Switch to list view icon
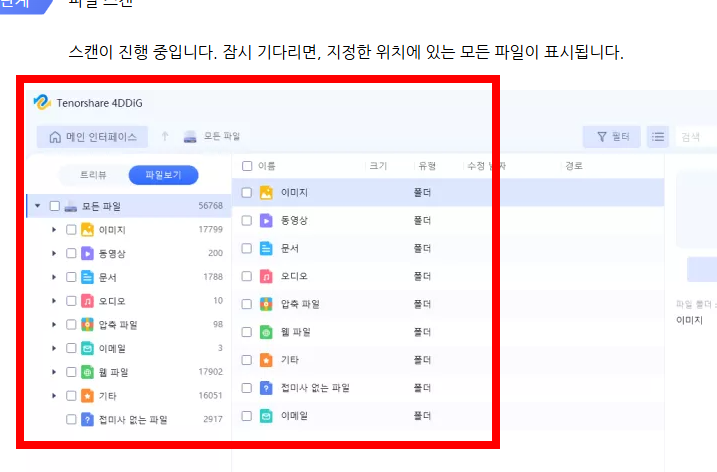The width and height of the screenshot is (717, 472). [x=658, y=137]
